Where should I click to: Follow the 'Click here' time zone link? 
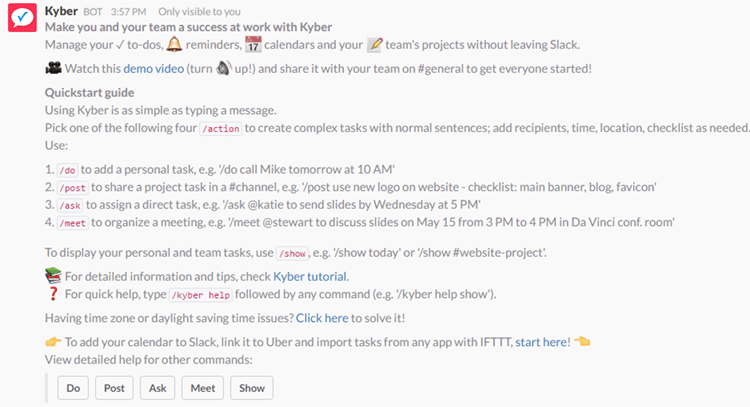point(322,318)
